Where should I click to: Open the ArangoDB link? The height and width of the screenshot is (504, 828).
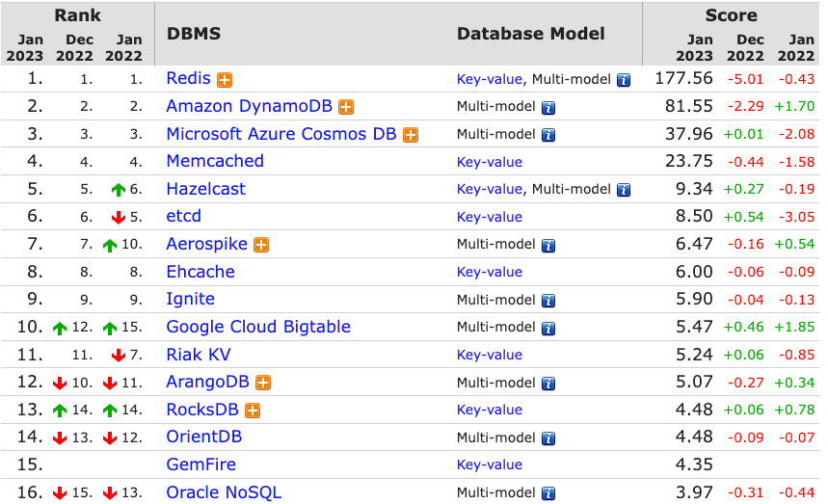(208, 382)
